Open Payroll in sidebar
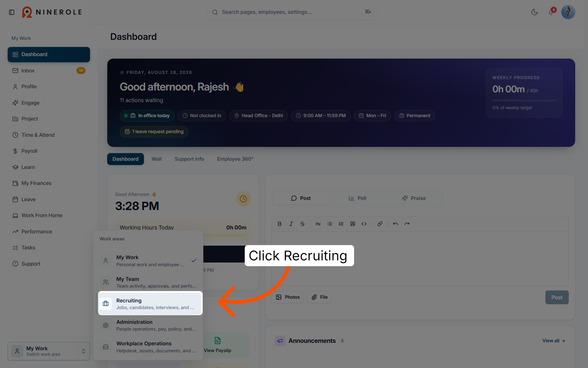The height and width of the screenshot is (368, 588). (49, 151)
